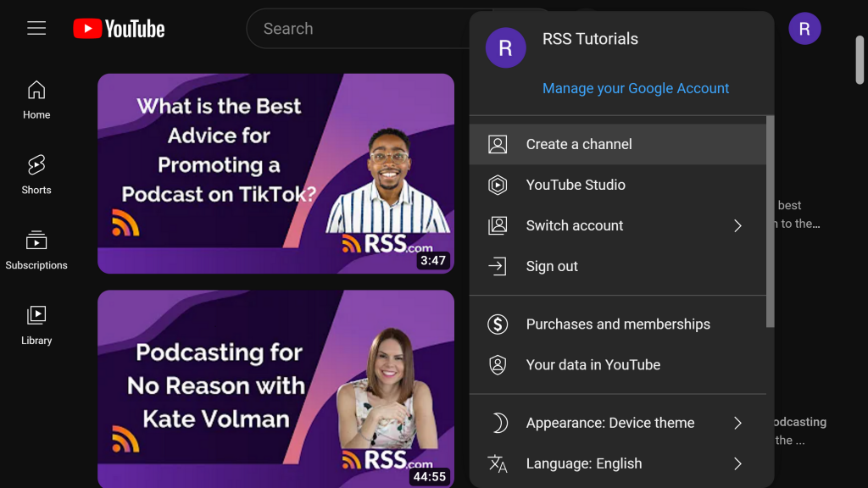868x488 pixels.
Task: Click the account menu scrollbar
Action: click(x=770, y=221)
